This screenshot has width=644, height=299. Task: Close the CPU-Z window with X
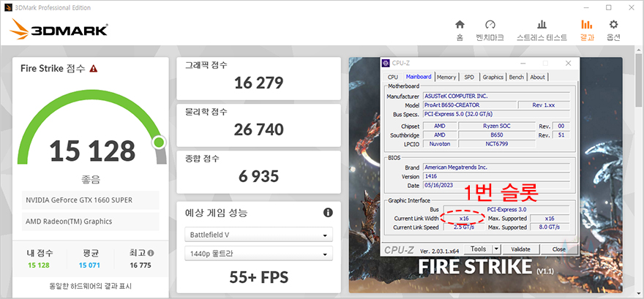[568, 63]
